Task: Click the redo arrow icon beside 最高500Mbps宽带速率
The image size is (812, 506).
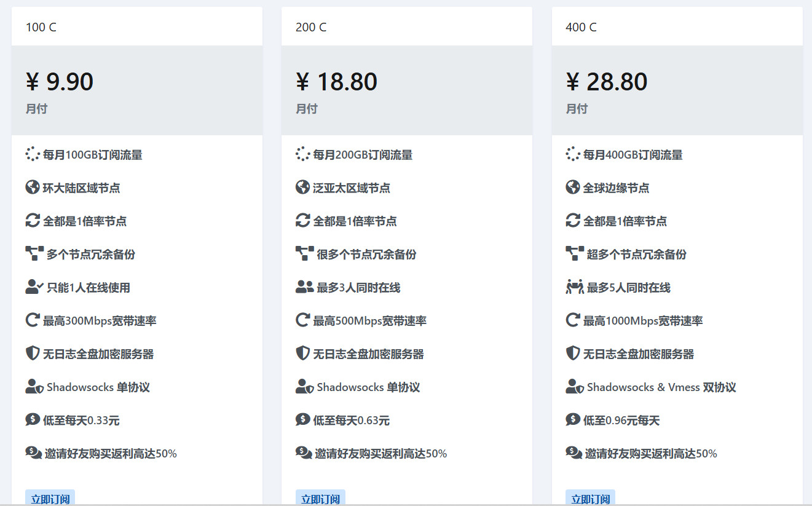Action: 302,320
